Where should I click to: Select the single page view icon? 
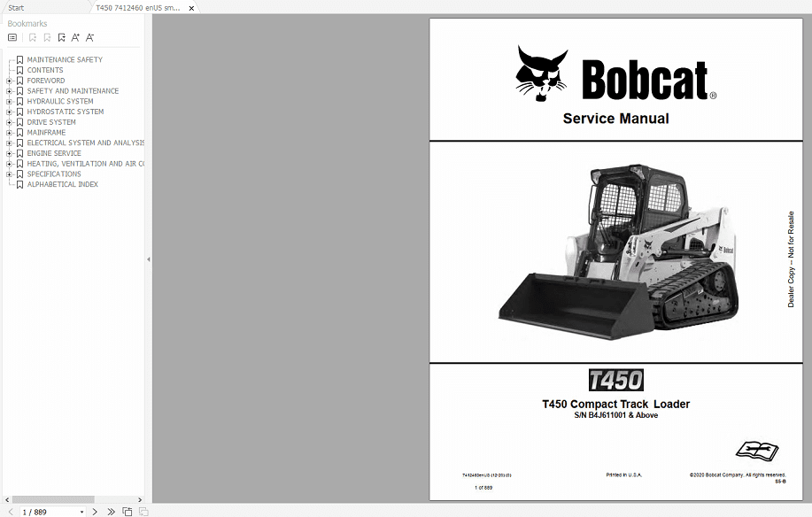126,511
